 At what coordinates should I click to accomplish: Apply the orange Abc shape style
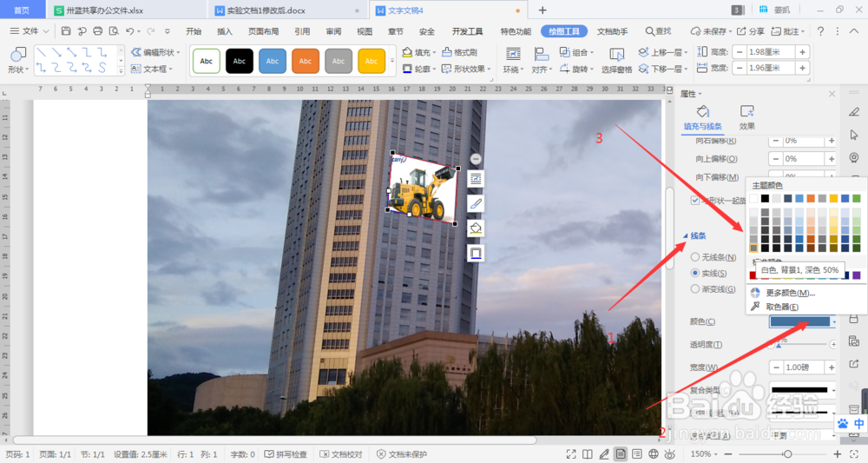pos(306,61)
